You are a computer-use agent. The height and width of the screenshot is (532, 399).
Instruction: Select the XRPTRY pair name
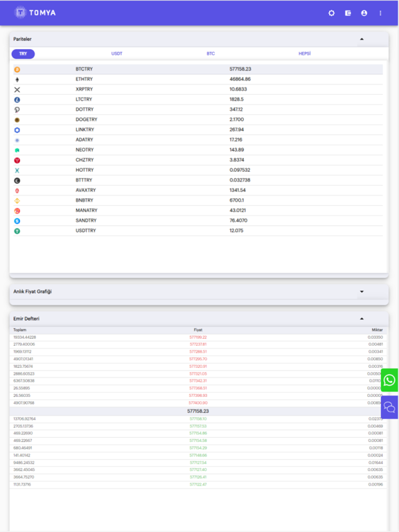click(84, 89)
